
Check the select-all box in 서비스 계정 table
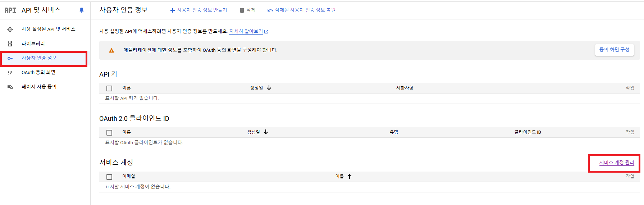point(109,177)
